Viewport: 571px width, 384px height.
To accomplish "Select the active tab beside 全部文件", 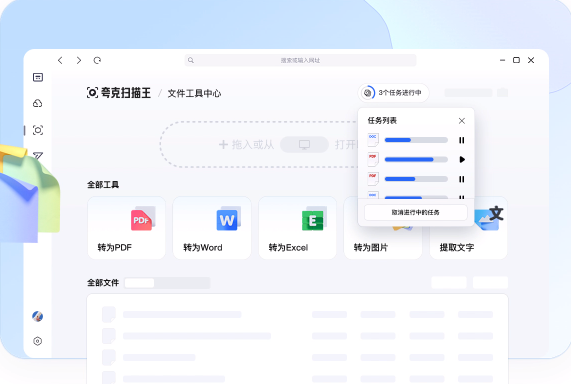I will (139, 283).
